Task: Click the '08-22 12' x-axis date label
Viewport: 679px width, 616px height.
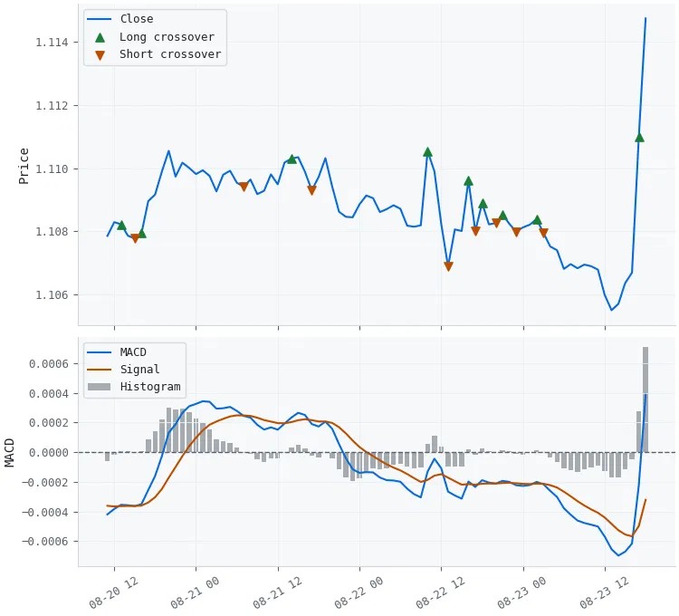Action: pyautogui.click(x=440, y=592)
